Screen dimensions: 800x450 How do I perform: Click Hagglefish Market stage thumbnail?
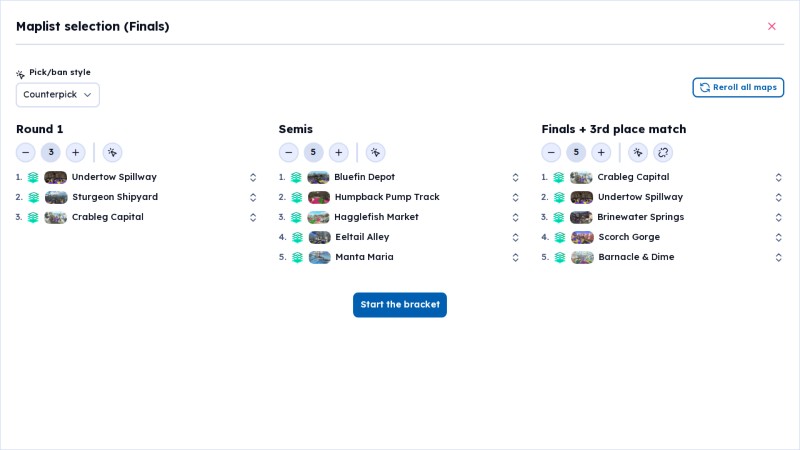[318, 217]
